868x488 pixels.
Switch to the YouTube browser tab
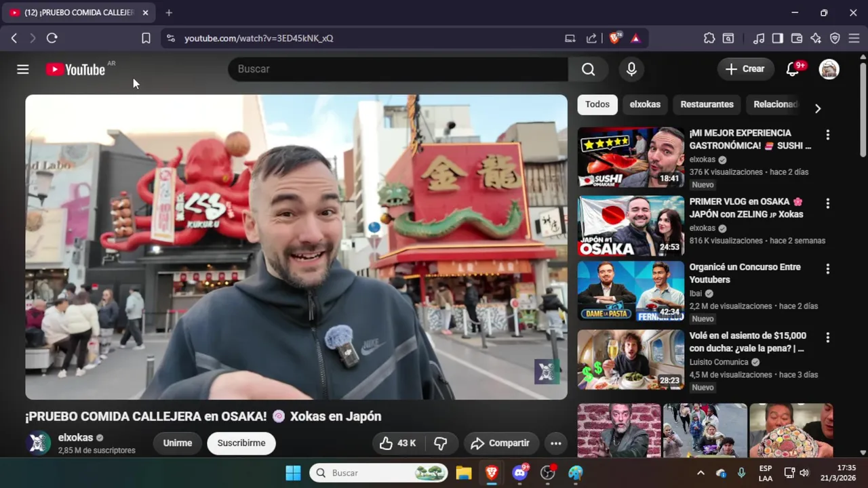point(79,13)
